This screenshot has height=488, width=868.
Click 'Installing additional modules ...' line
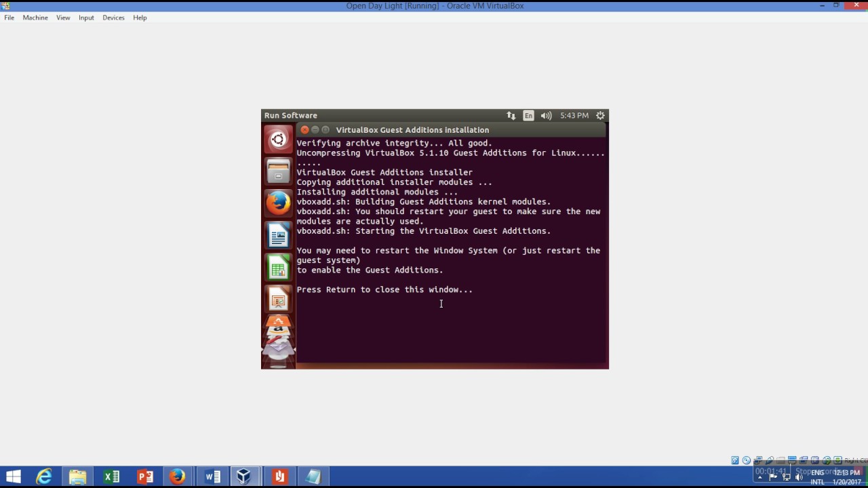tap(377, 192)
